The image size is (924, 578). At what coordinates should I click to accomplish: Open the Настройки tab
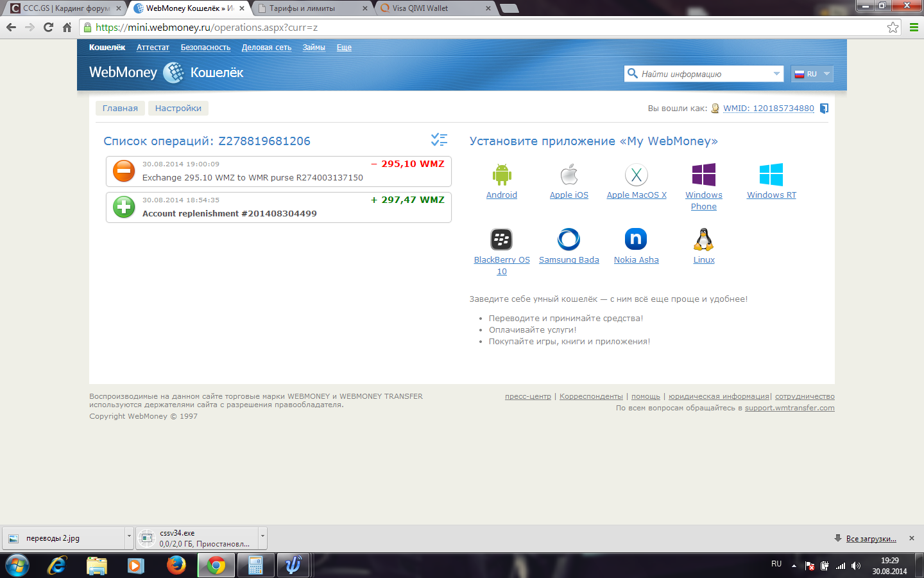(178, 108)
